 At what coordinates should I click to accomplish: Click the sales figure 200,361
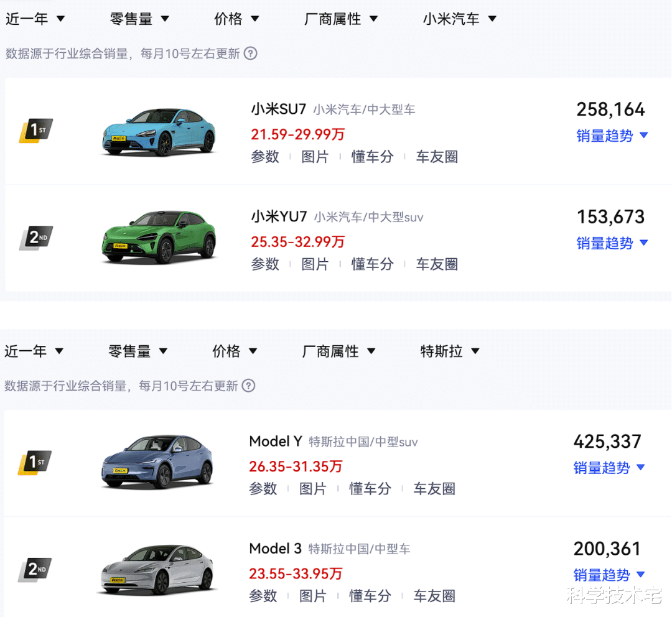607,549
